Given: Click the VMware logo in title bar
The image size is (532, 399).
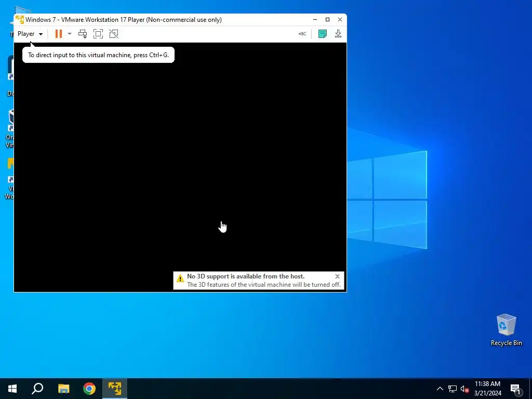Looking at the screenshot, I should click(20, 20).
